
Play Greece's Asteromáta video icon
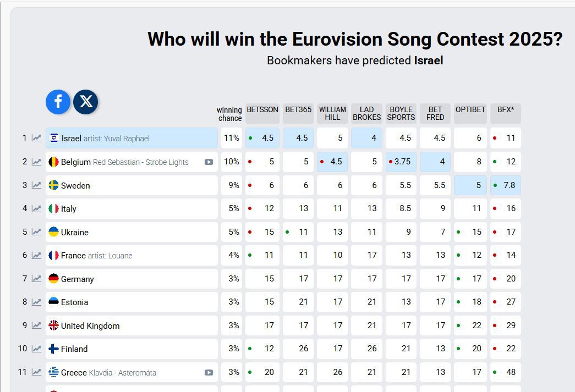[209, 372]
